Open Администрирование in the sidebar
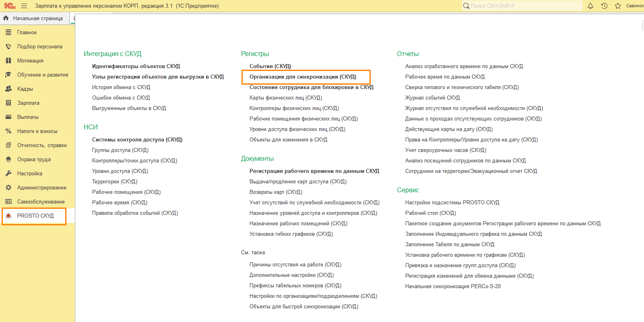The width and height of the screenshot is (644, 322). pos(41,187)
